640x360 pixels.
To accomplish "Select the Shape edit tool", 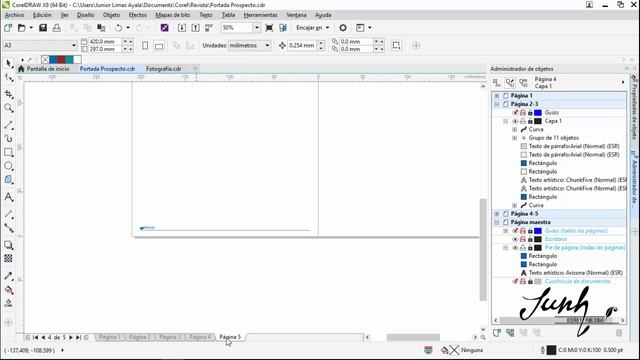I will [x=9, y=78].
